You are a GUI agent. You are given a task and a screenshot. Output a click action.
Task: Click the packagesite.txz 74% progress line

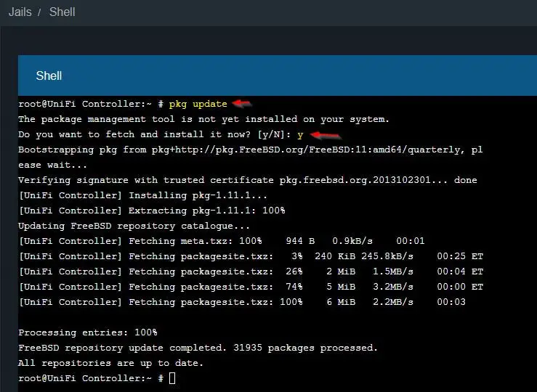click(251, 287)
